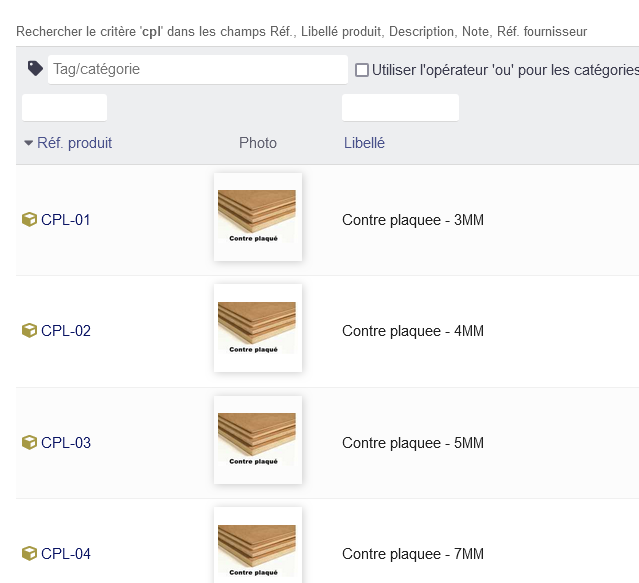Click the CPL-04 product cube icon
The width and height of the screenshot is (639, 583).
(x=29, y=553)
